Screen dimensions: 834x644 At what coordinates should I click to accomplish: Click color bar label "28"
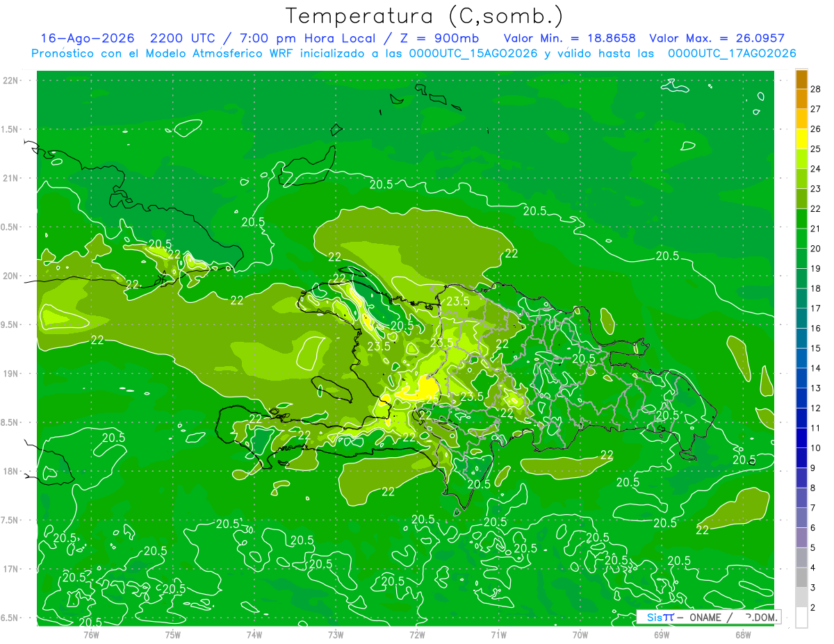point(816,88)
